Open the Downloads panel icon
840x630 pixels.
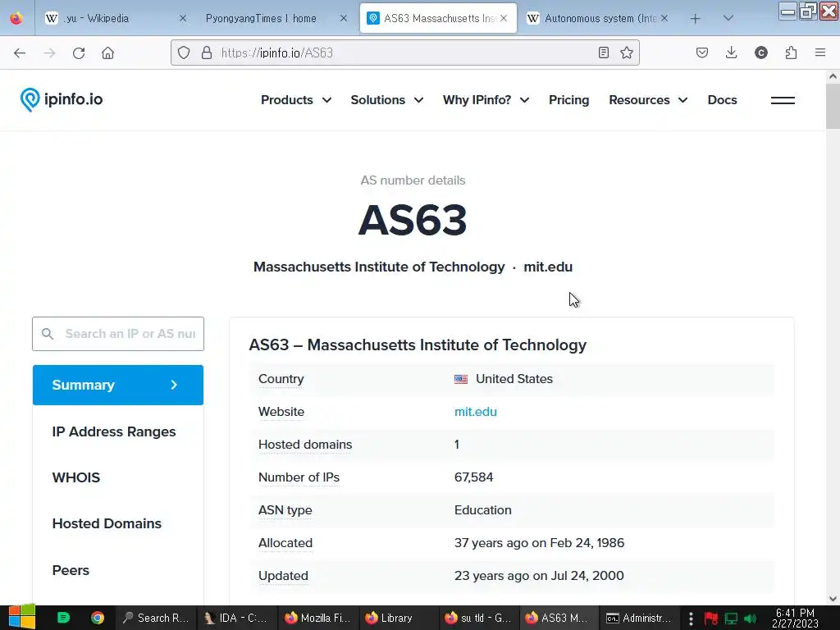click(731, 52)
